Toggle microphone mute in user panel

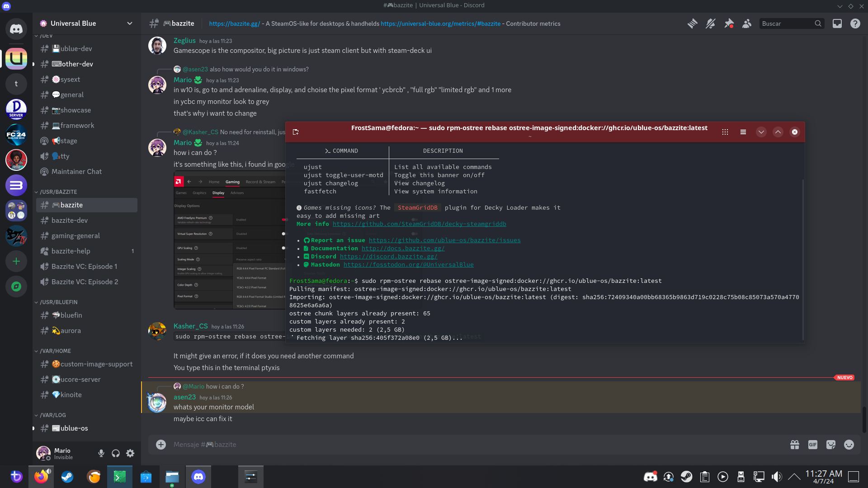[x=101, y=453]
